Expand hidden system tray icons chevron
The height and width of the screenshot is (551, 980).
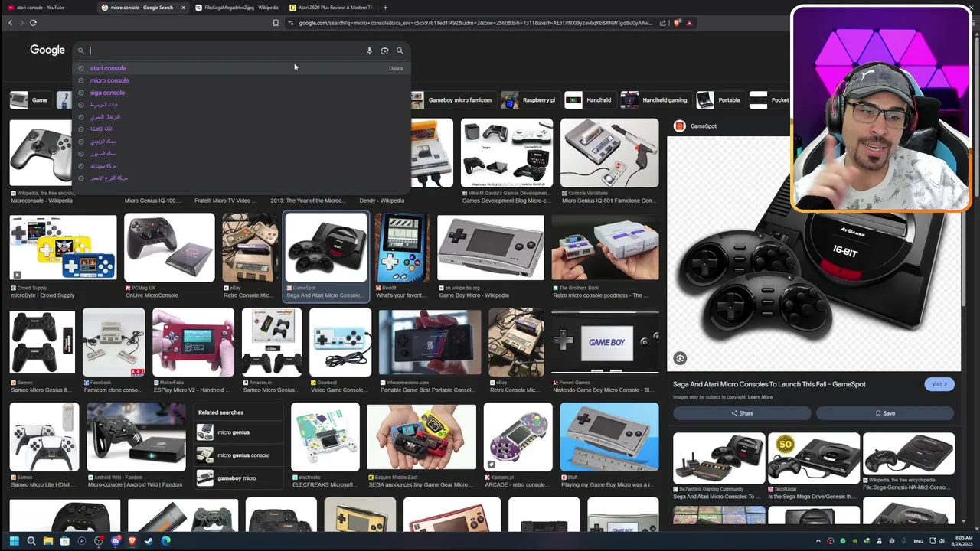[818, 541]
